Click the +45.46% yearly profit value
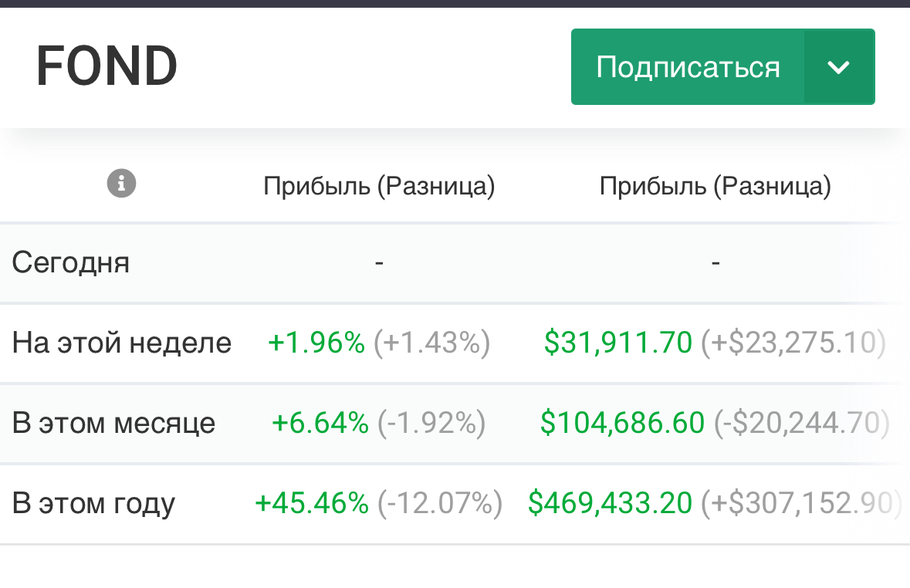910x588 pixels. [x=312, y=503]
